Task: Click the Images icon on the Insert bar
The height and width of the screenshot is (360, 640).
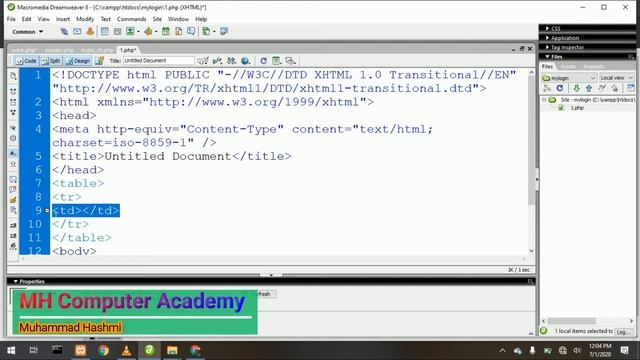Action: [131, 31]
